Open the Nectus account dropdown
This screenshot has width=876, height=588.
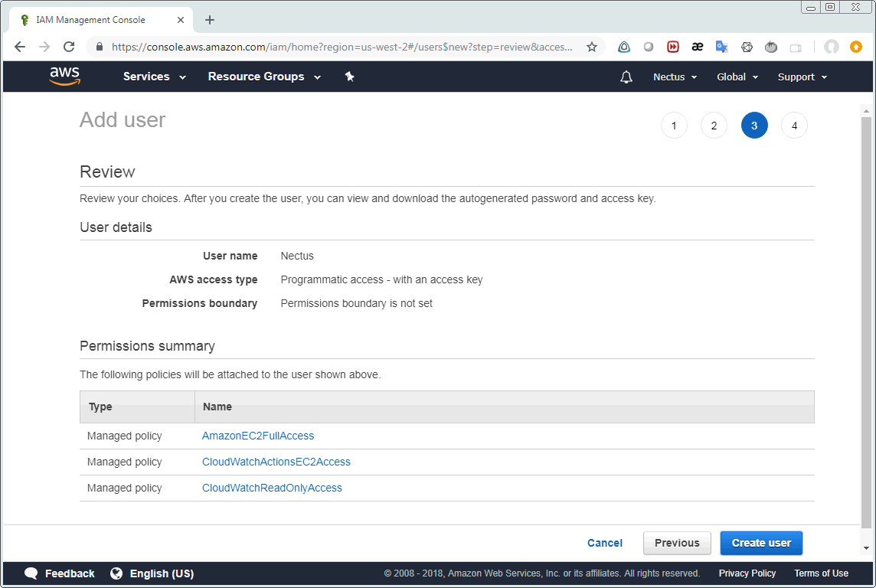(675, 77)
